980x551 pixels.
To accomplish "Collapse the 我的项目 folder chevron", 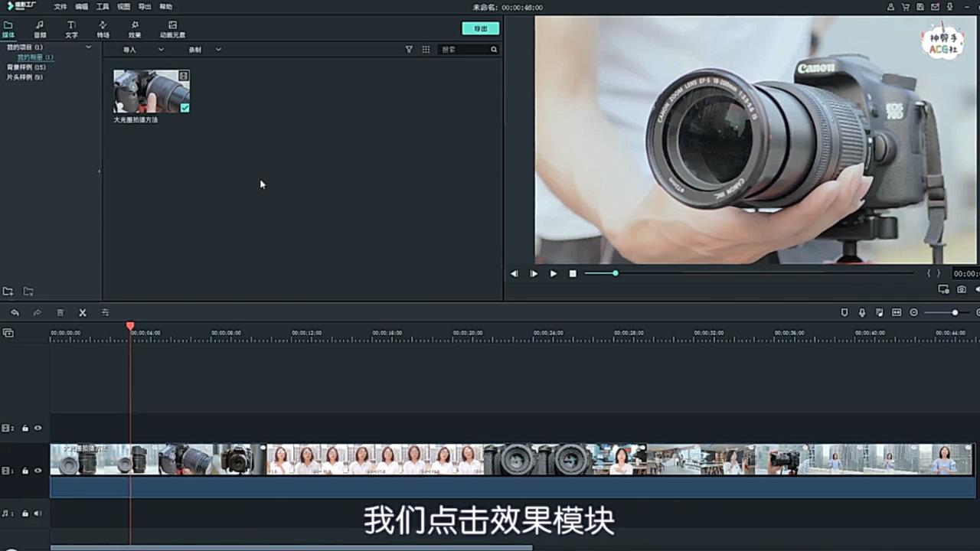I will click(88, 47).
